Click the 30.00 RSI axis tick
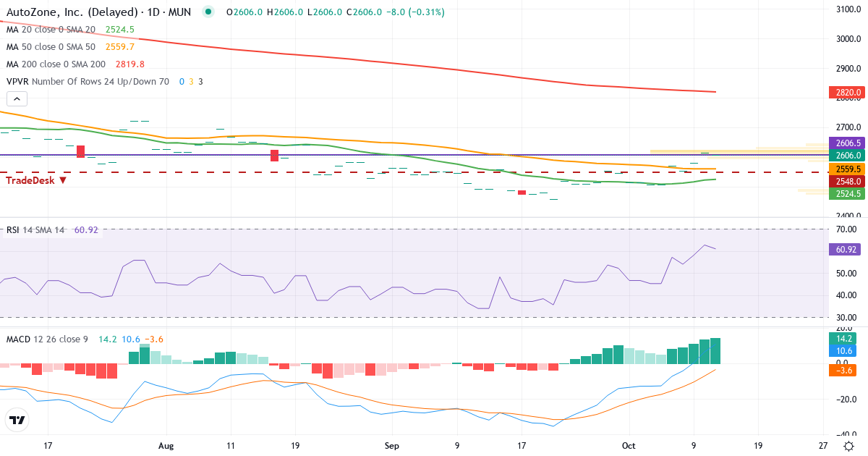Screen dimensions: 868x456 point(846,318)
